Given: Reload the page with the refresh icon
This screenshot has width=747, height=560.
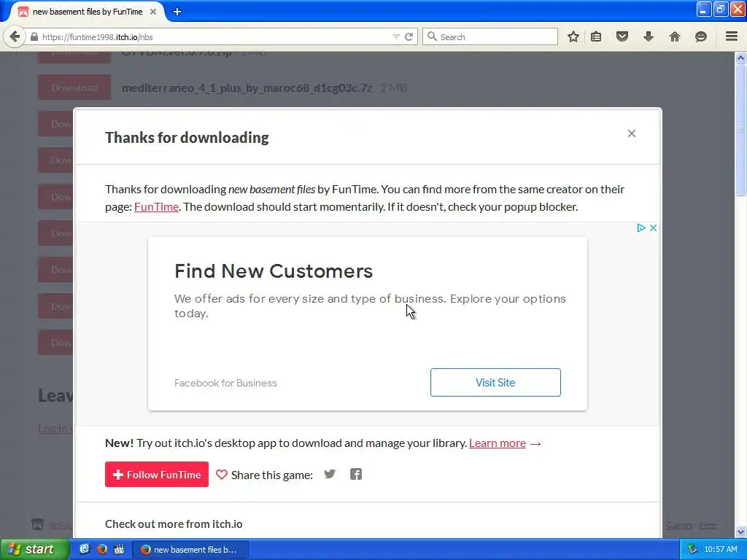Looking at the screenshot, I should coord(409,36).
